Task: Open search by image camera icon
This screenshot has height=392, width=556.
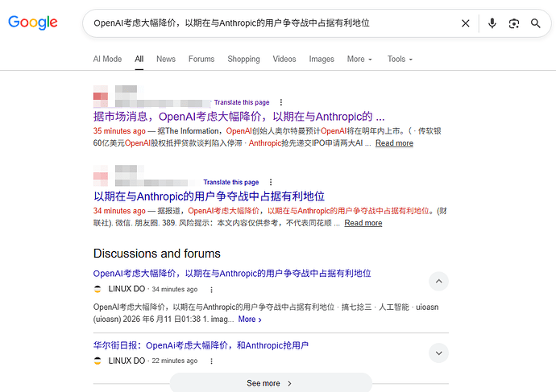Action: click(514, 23)
